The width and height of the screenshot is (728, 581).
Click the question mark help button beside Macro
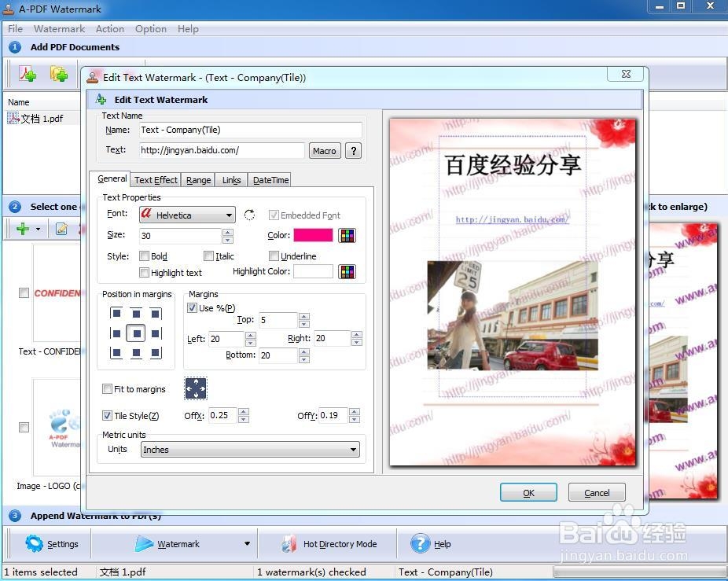[354, 150]
